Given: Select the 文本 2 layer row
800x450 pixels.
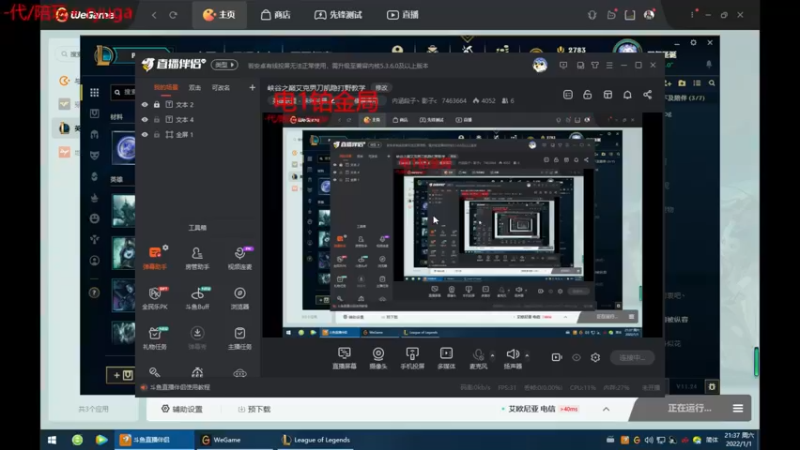Looking at the screenshot, I should pos(197,105).
